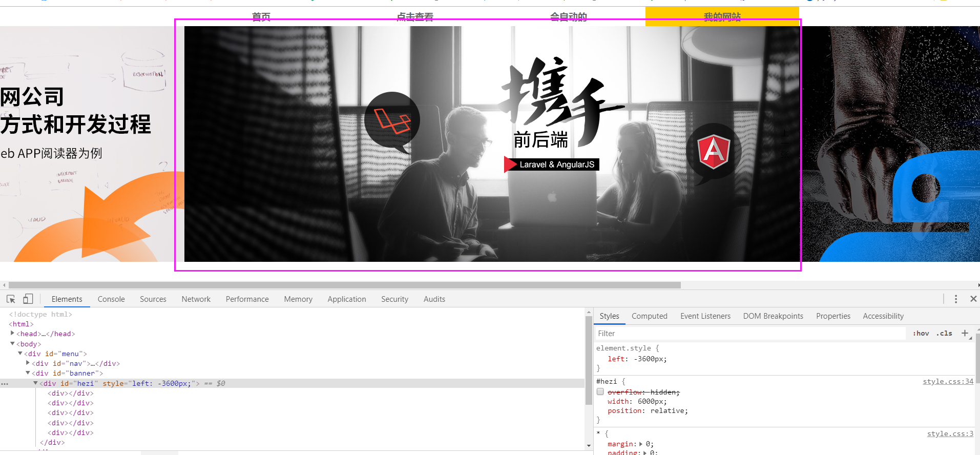Open the Sources tab
Screen dimensions: 980x455
pos(153,299)
